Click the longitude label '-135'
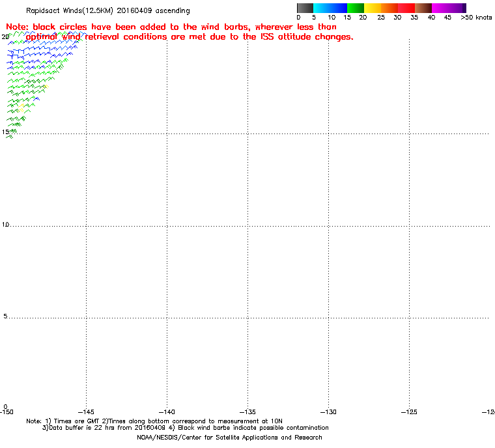The image size is (495, 448). coord(247,412)
